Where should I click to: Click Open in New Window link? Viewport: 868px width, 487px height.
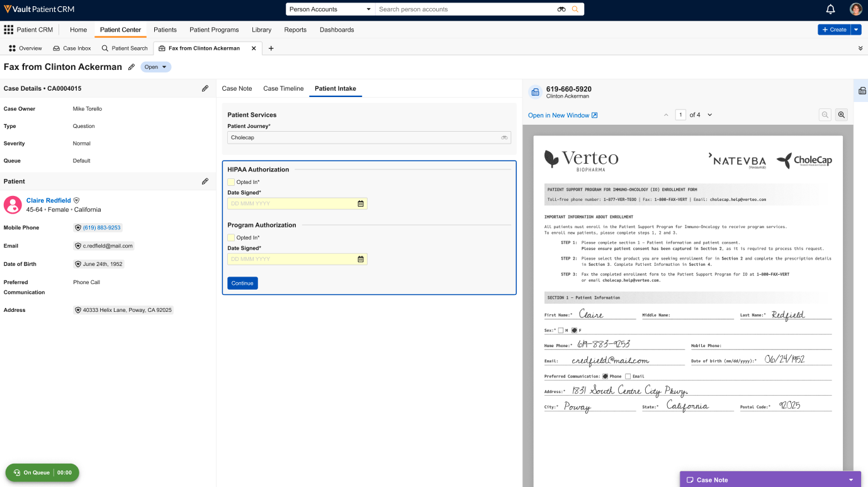coord(562,115)
